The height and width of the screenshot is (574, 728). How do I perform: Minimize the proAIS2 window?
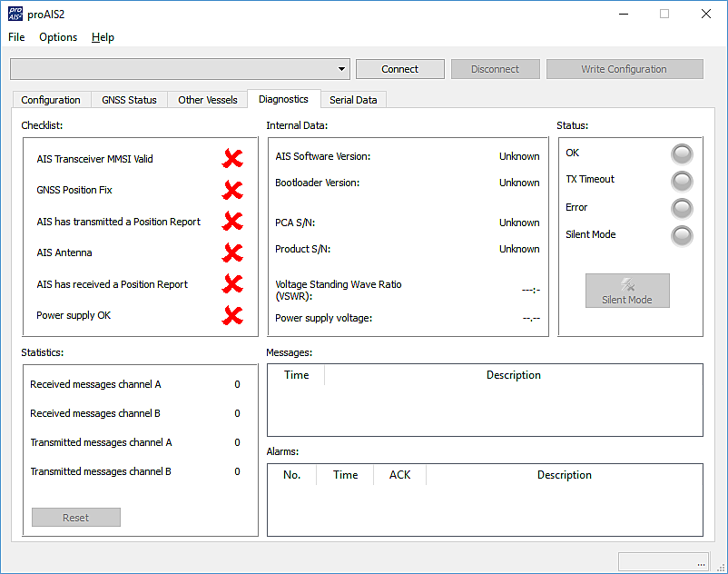(624, 14)
